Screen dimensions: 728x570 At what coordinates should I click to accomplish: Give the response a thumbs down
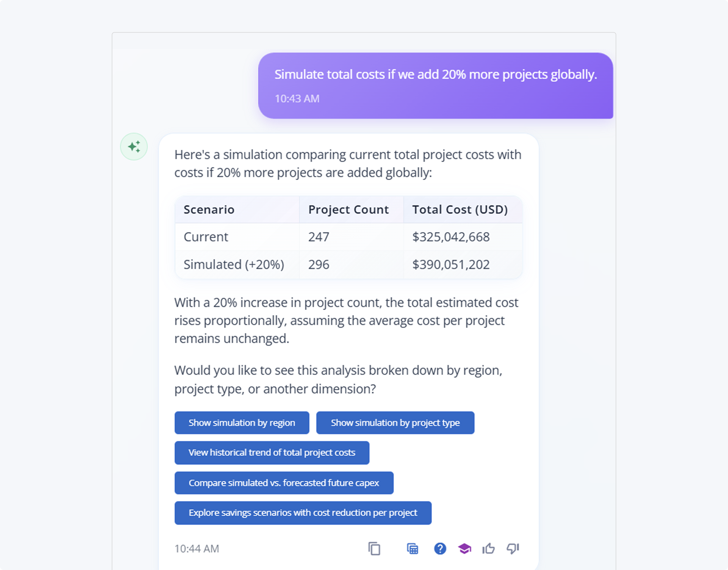click(x=513, y=549)
